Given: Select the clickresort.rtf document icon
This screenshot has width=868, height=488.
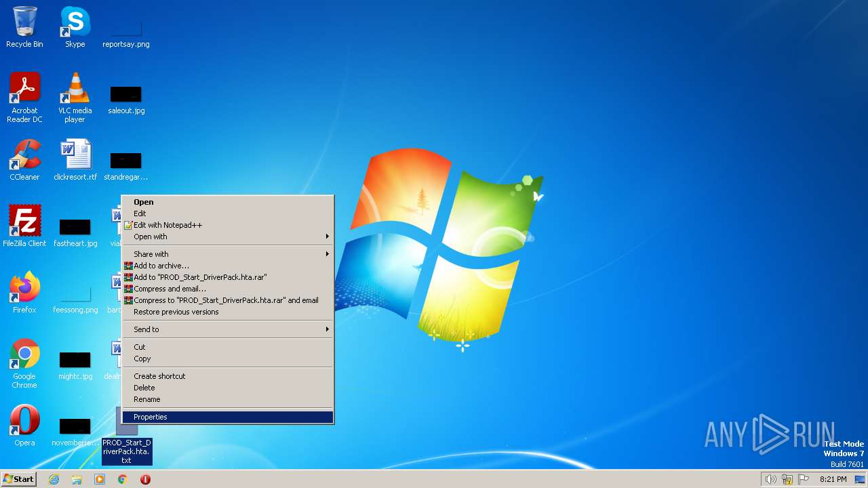Looking at the screenshot, I should point(75,160).
